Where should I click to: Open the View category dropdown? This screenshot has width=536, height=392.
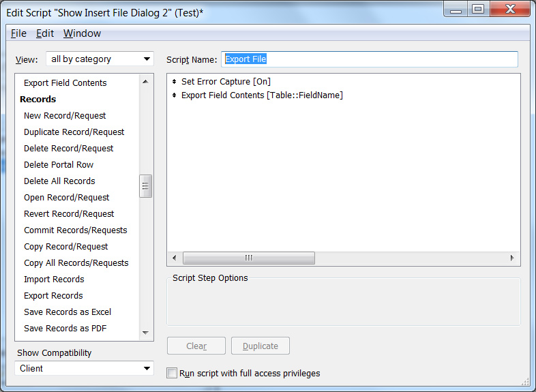[100, 59]
